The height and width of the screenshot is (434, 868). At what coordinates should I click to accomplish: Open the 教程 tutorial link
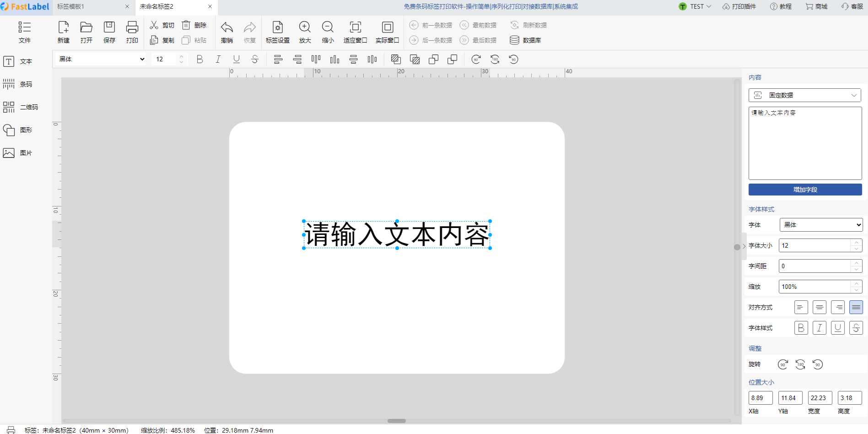781,6
